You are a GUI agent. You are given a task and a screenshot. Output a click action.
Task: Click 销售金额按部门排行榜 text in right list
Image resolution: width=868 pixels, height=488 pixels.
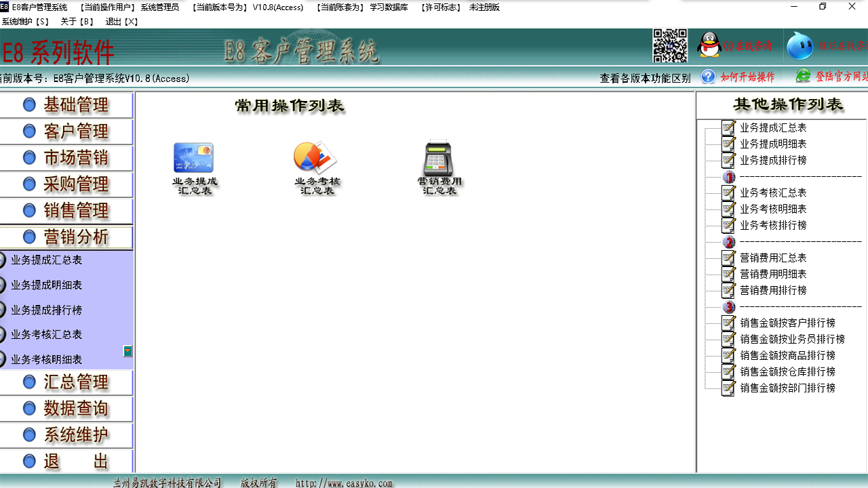click(787, 388)
